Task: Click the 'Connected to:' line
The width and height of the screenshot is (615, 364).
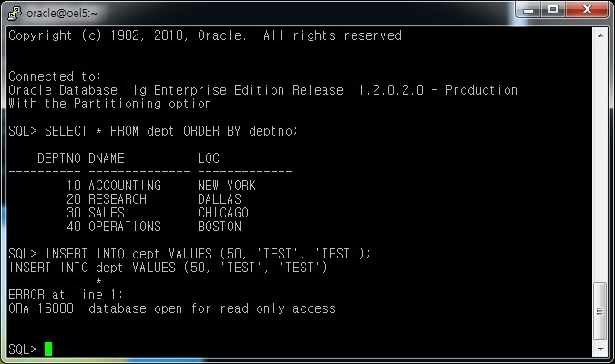Action: point(55,76)
